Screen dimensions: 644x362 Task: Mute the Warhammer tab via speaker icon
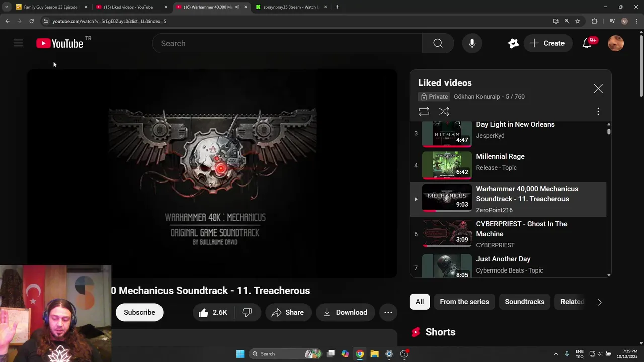point(237,7)
